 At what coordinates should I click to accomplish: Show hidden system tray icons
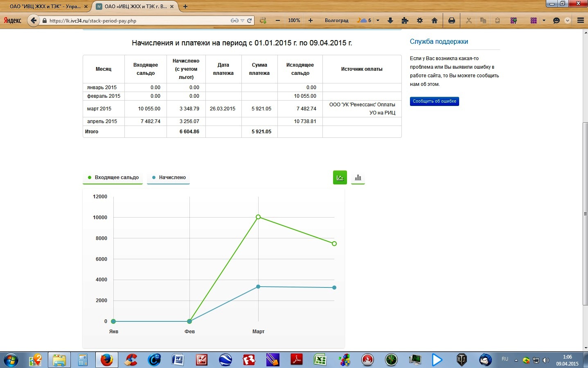[516, 360]
